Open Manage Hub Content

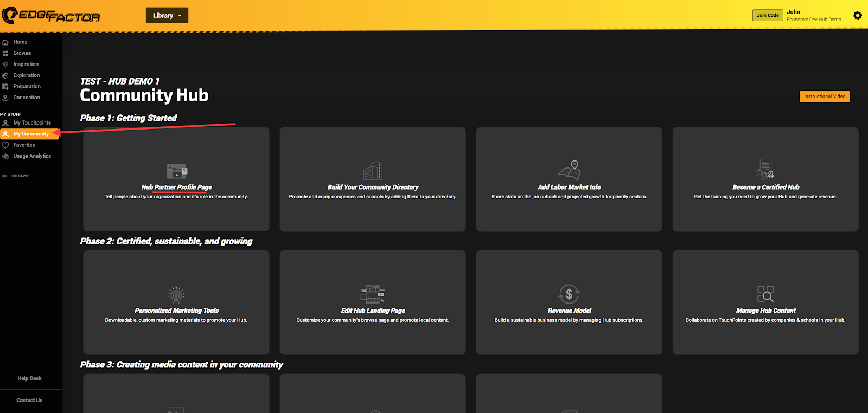point(765,311)
